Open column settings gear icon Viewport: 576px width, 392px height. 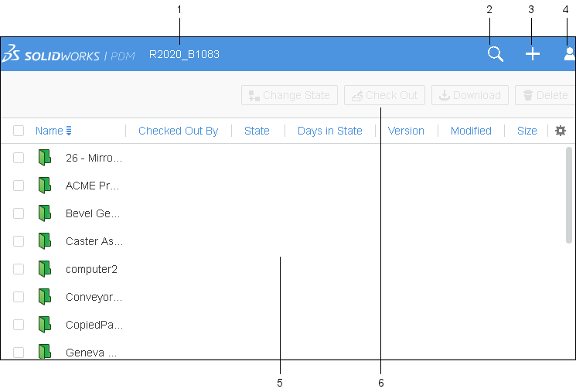click(561, 131)
